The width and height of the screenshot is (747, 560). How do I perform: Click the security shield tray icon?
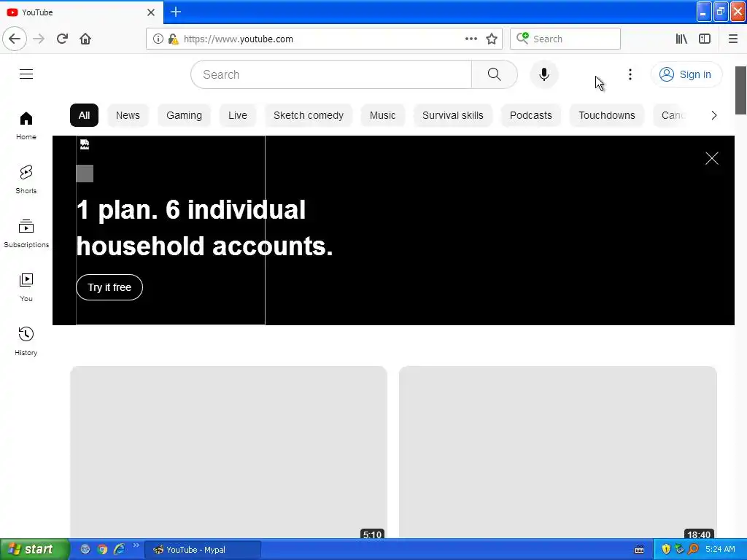[x=666, y=549]
